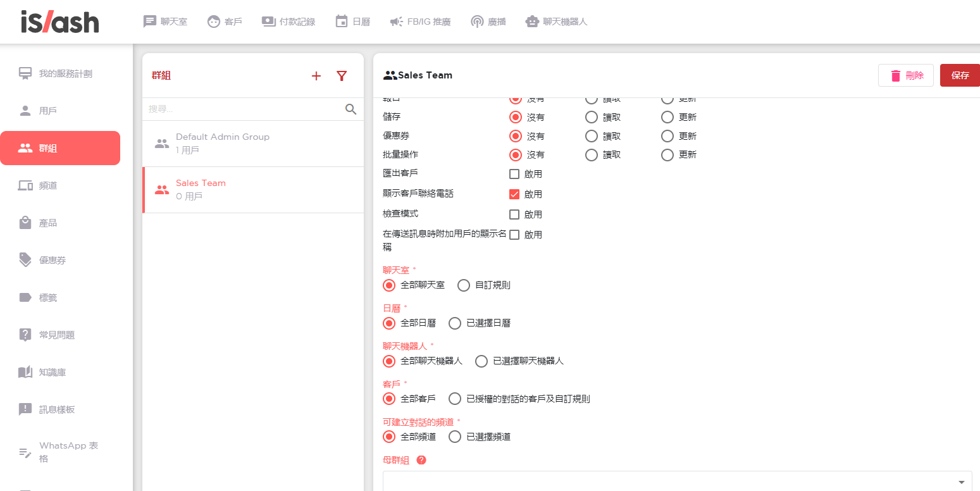Click the search magnifier icon in groups

click(350, 109)
